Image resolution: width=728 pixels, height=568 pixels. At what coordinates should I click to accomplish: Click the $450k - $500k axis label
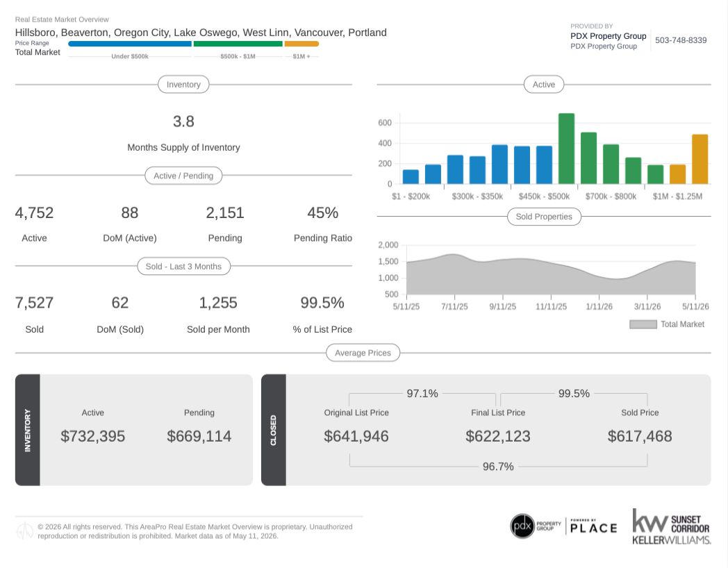coord(544,197)
